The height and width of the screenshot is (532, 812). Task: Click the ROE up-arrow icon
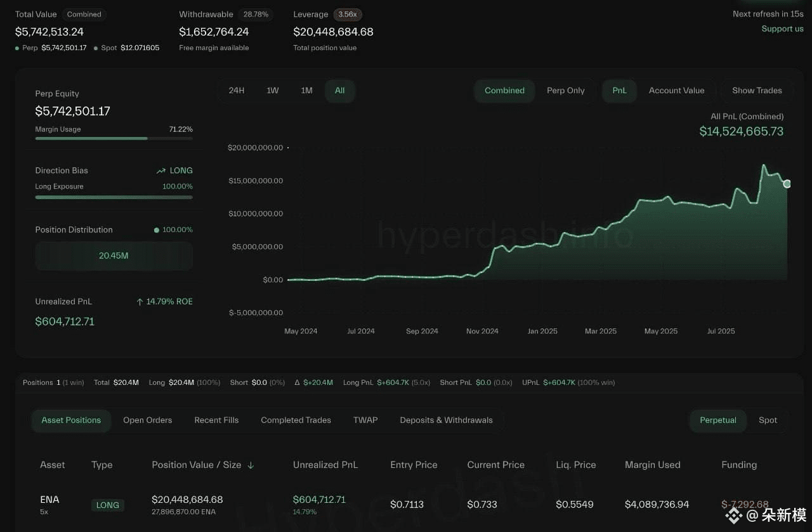coord(140,302)
